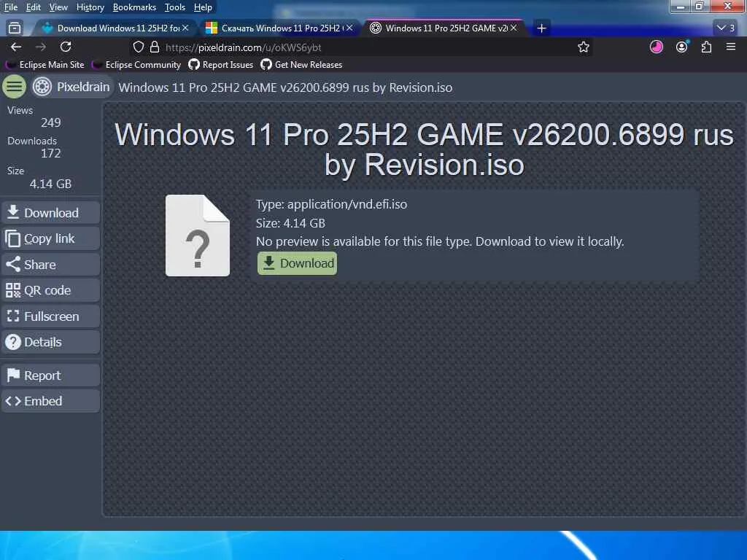Open the browser application hamburger menu
This screenshot has width=747, height=560.
pyautogui.click(x=731, y=47)
